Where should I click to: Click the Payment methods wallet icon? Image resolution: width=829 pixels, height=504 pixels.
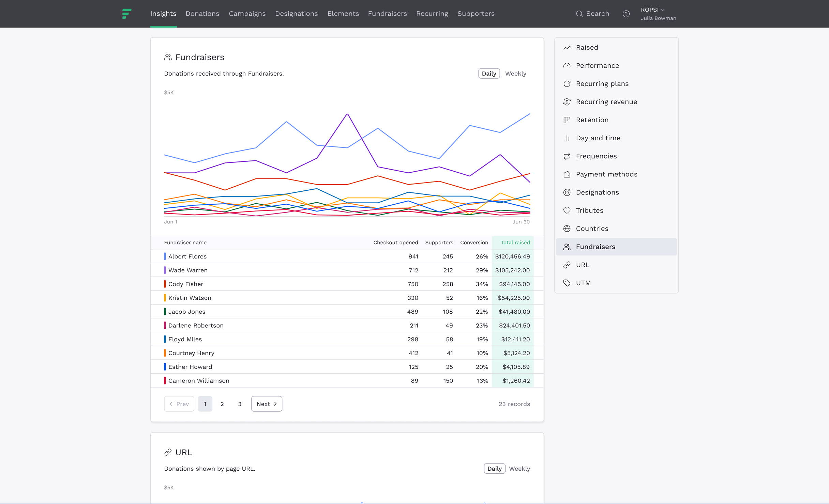(x=567, y=174)
